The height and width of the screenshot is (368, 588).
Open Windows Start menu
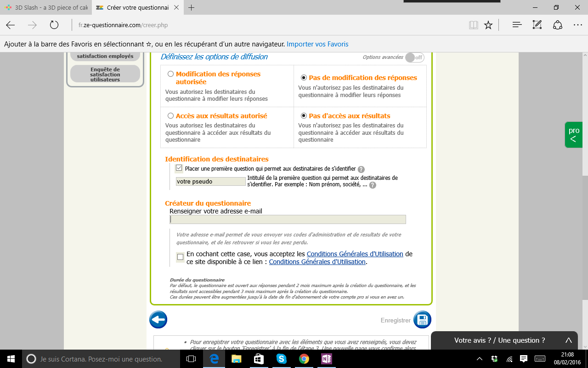(x=11, y=359)
